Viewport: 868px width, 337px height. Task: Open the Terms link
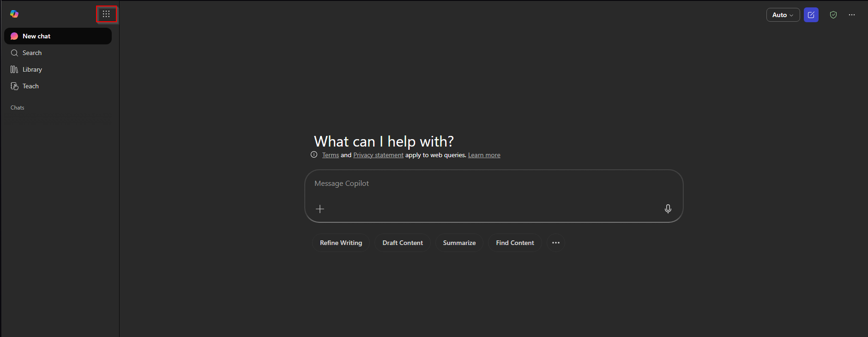(x=331, y=155)
